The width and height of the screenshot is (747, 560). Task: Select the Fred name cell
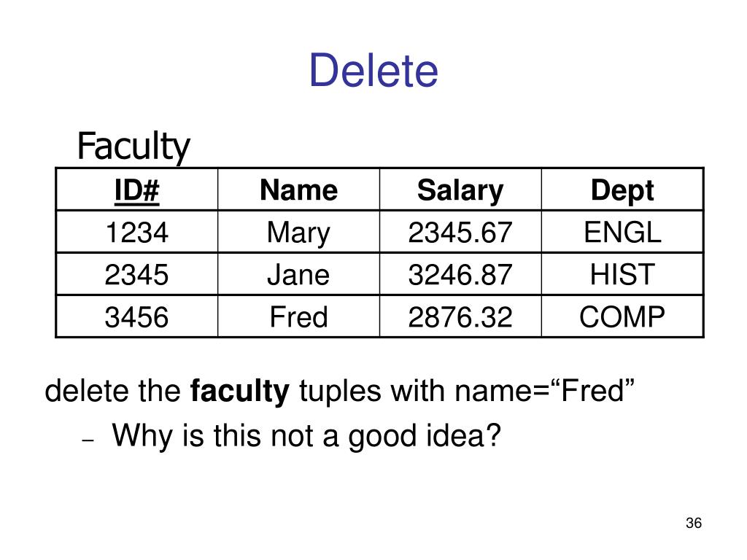(298, 317)
